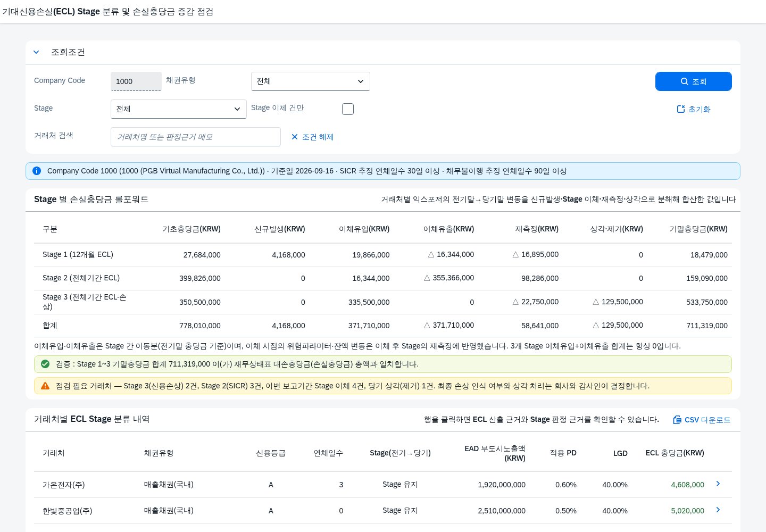This screenshot has width=766, height=532.
Task: Download the table via CSV 다운로드
Action: tap(702, 420)
